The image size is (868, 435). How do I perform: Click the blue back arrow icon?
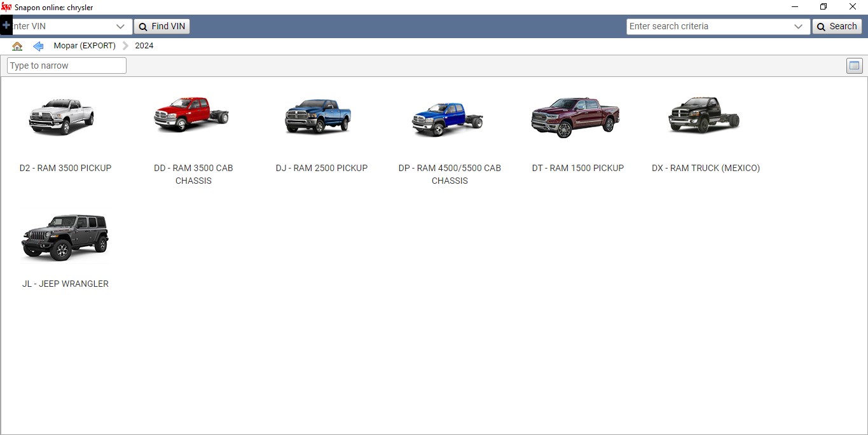[38, 46]
